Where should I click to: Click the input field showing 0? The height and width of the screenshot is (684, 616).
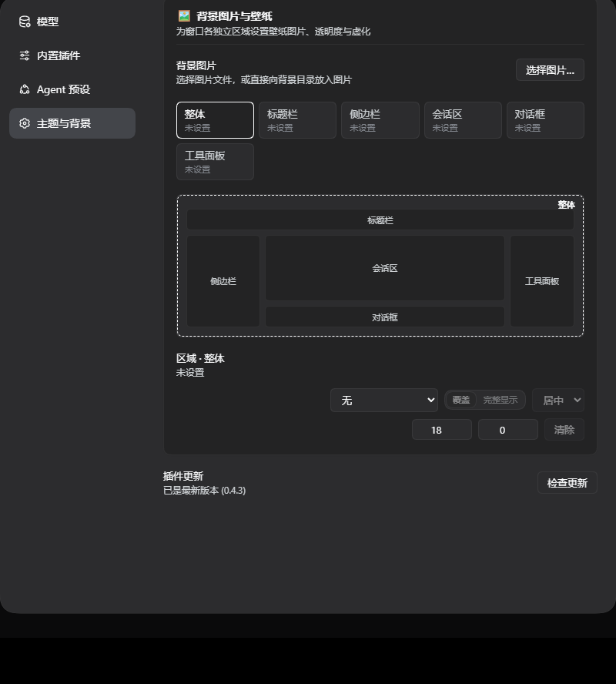point(508,430)
